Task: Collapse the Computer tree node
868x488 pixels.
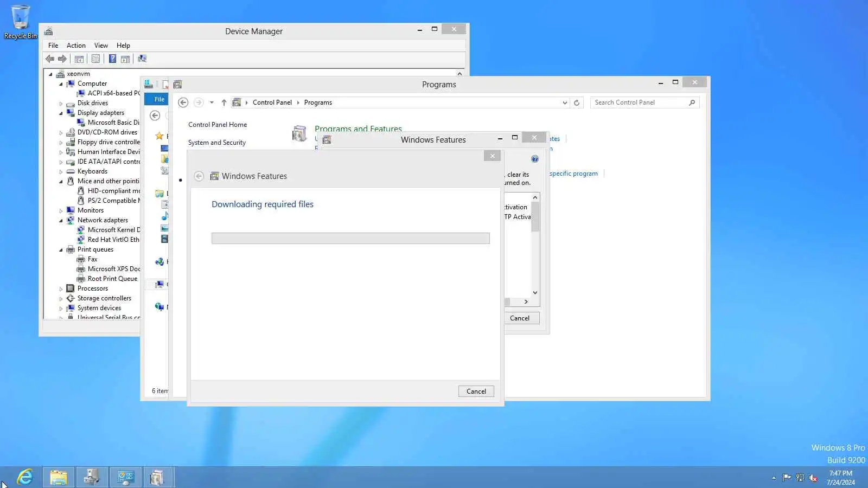Action: click(61, 84)
